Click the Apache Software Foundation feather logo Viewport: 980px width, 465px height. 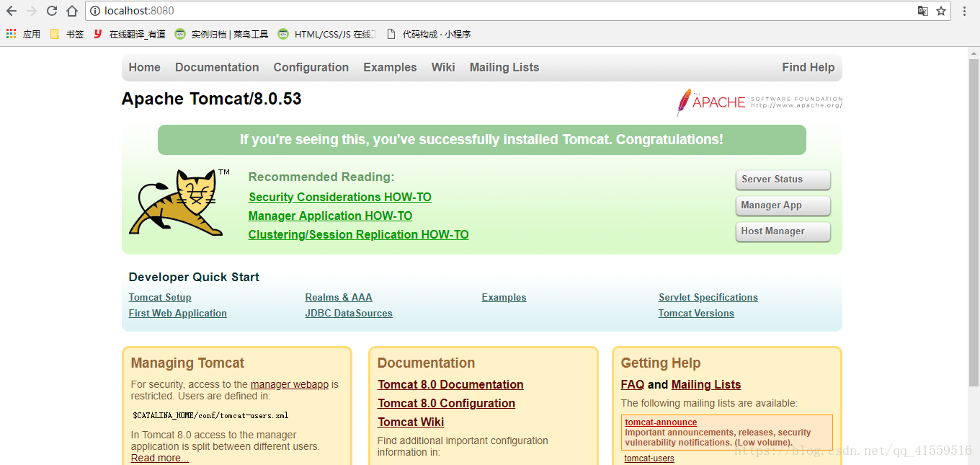point(759,102)
